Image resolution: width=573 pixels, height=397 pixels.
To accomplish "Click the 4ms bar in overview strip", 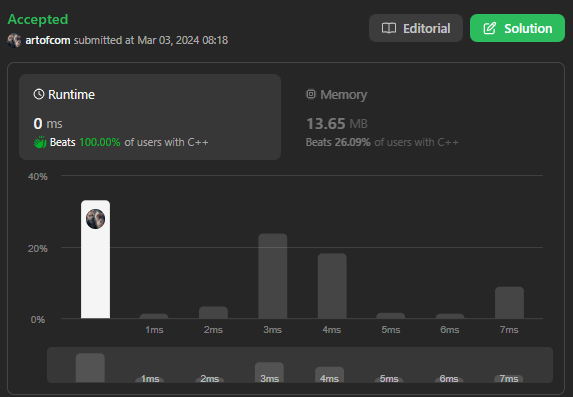I will 329,374.
